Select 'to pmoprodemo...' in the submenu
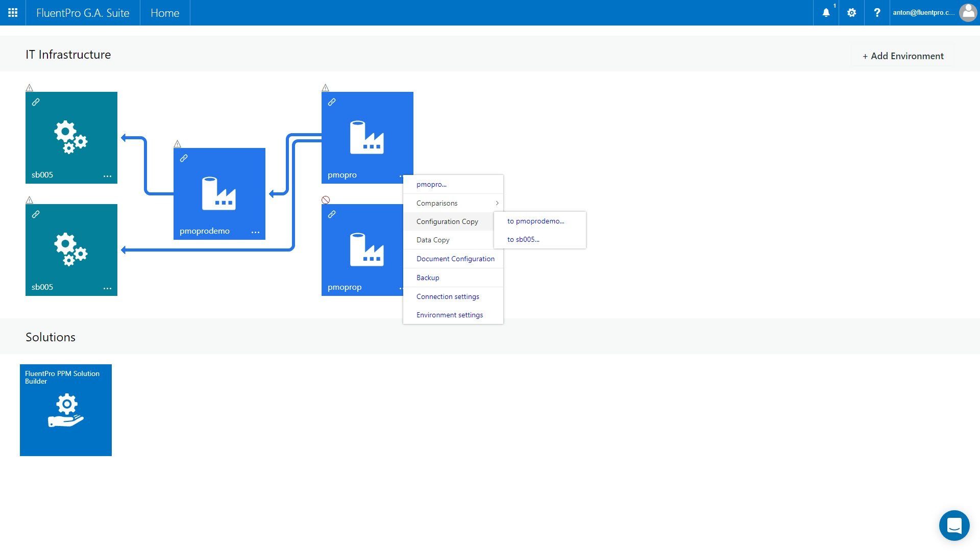Image resolution: width=980 pixels, height=551 pixels. click(x=535, y=221)
